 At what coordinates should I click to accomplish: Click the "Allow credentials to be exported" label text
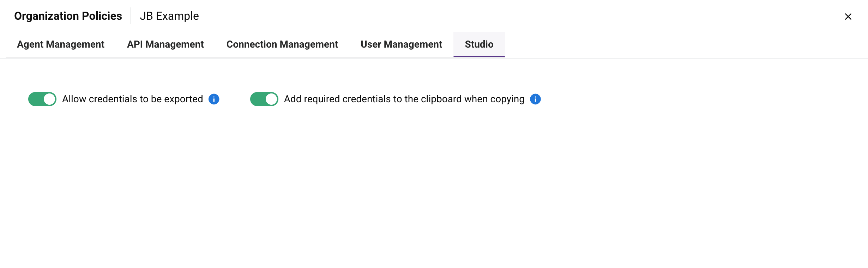tap(132, 99)
